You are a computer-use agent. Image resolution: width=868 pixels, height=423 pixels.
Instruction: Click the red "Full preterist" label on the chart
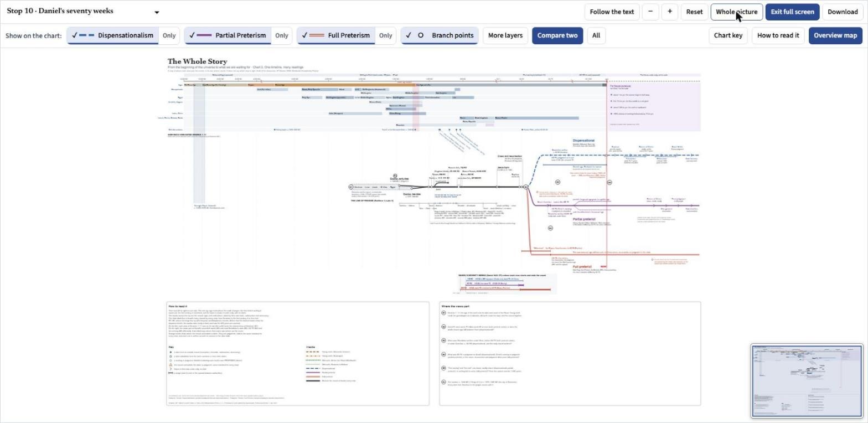click(583, 267)
